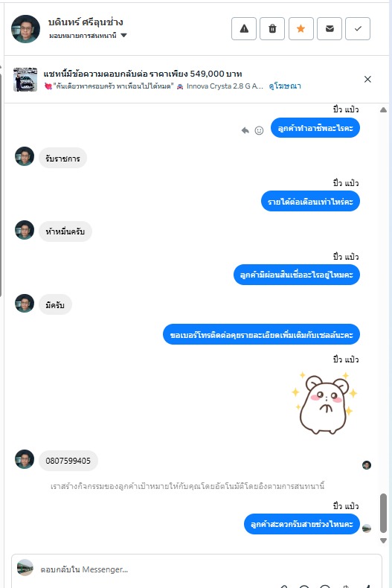This screenshot has height=588, width=392.
Task: Click chat scrollbar down arrow
Action: coord(383,541)
